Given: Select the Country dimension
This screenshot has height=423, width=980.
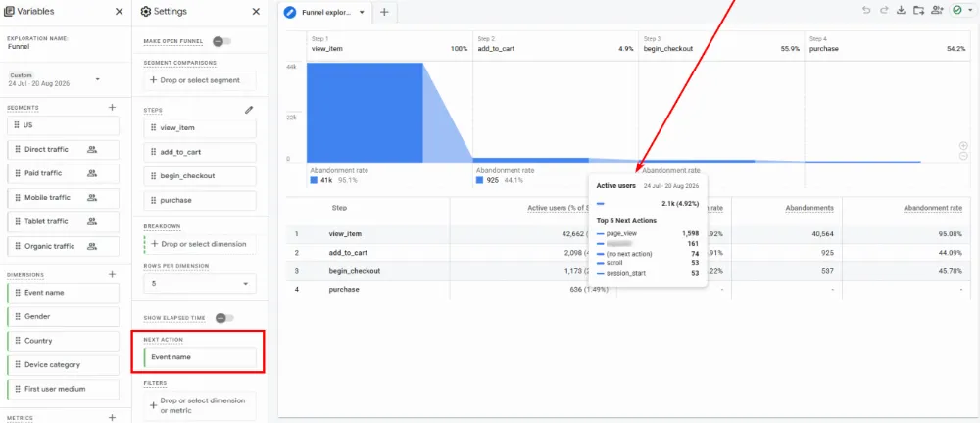Looking at the screenshot, I should point(63,341).
